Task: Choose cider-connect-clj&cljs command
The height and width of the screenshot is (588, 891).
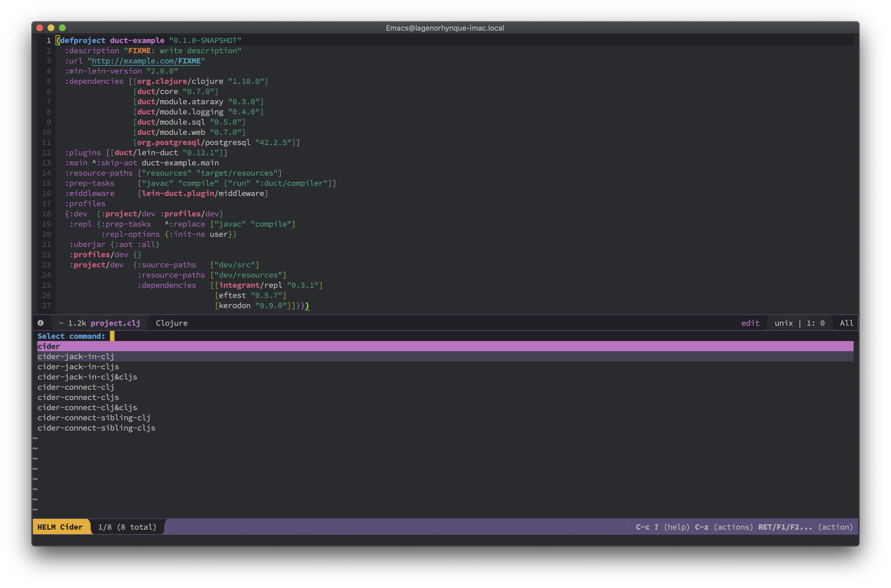Action: pyautogui.click(x=87, y=408)
